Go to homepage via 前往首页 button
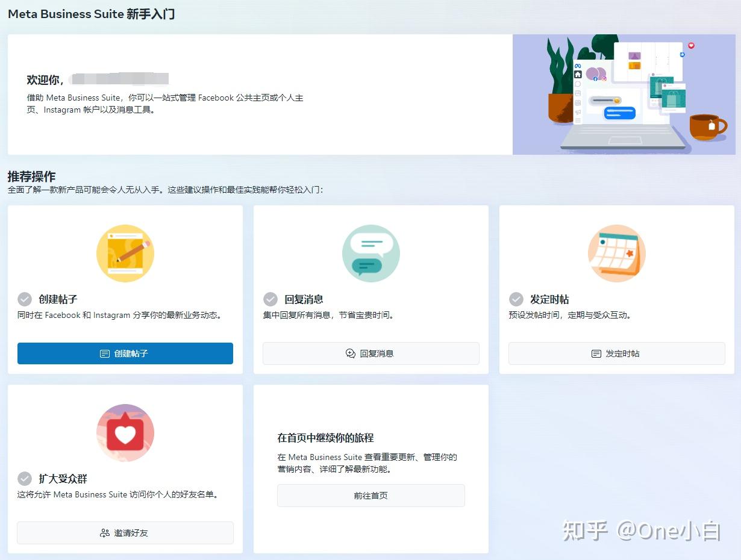The image size is (741, 560). 370,496
